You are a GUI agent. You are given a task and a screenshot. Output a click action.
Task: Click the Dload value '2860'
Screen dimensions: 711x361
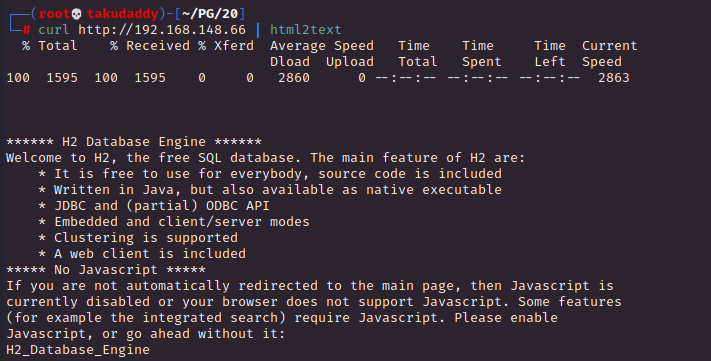pyautogui.click(x=294, y=78)
